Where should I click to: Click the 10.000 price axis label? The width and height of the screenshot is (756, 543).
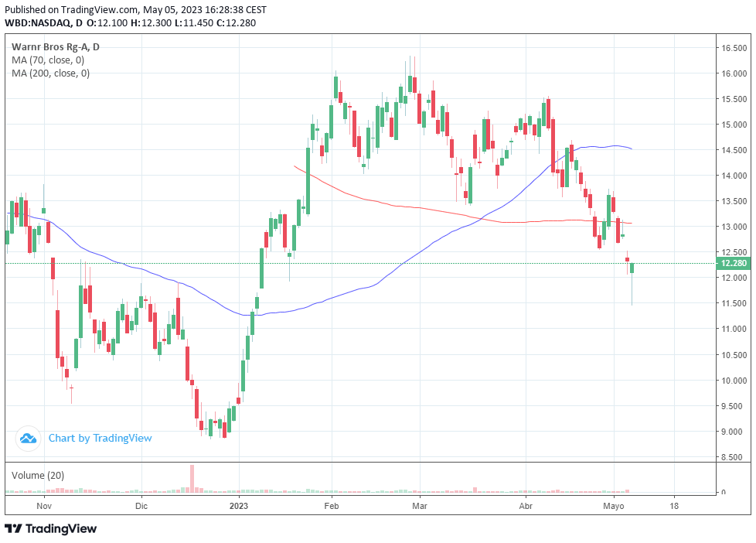(734, 381)
